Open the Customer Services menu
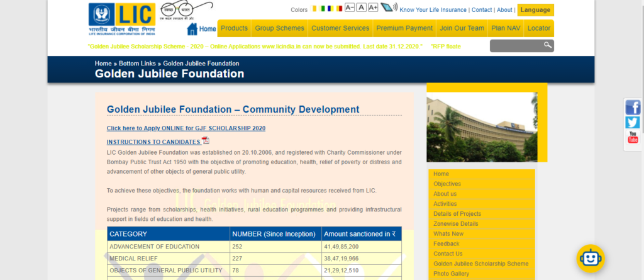 pos(340,28)
